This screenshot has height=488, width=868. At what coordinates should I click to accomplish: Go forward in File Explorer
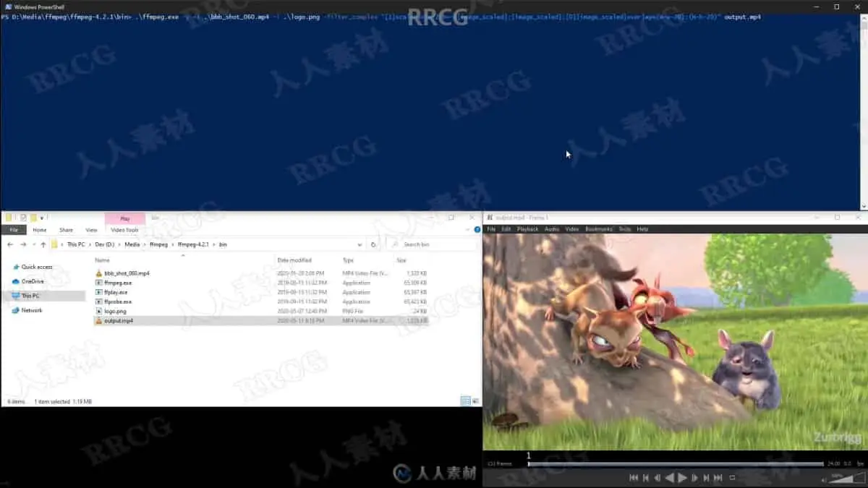point(23,244)
